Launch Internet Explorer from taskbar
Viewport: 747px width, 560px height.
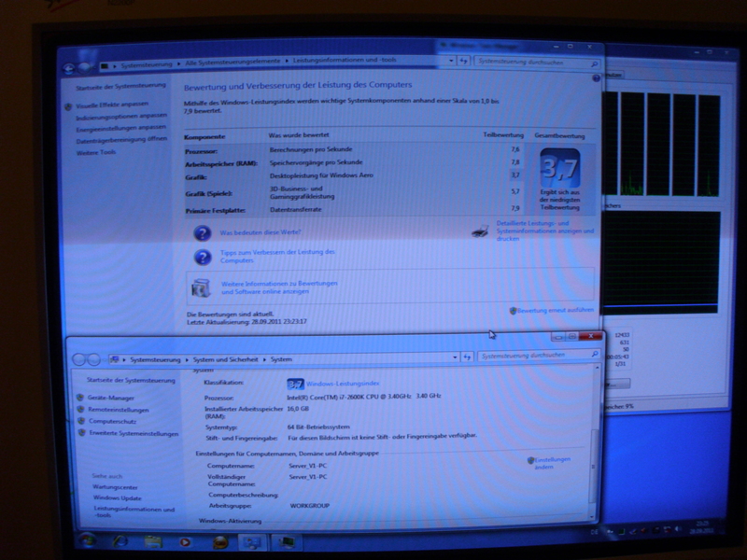point(120,541)
